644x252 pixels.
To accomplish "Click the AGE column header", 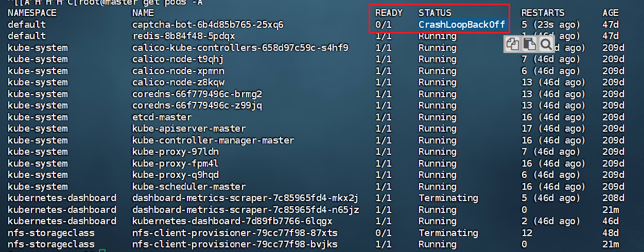I will click(611, 13).
